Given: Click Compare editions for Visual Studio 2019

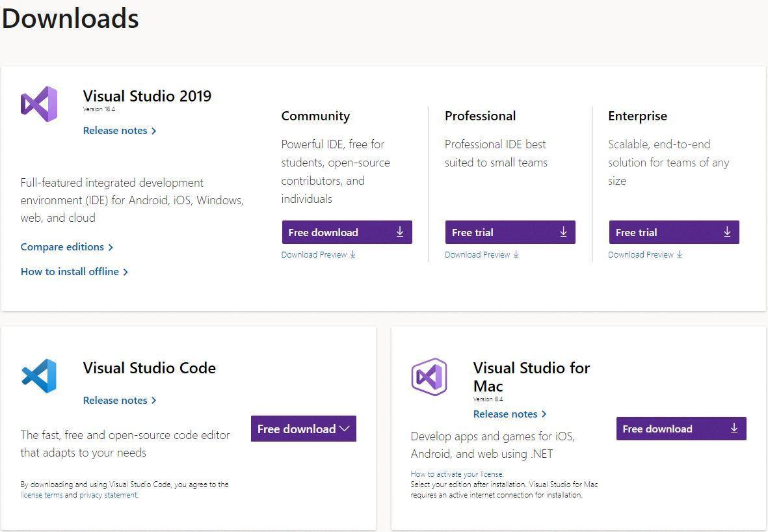Looking at the screenshot, I should click(62, 246).
